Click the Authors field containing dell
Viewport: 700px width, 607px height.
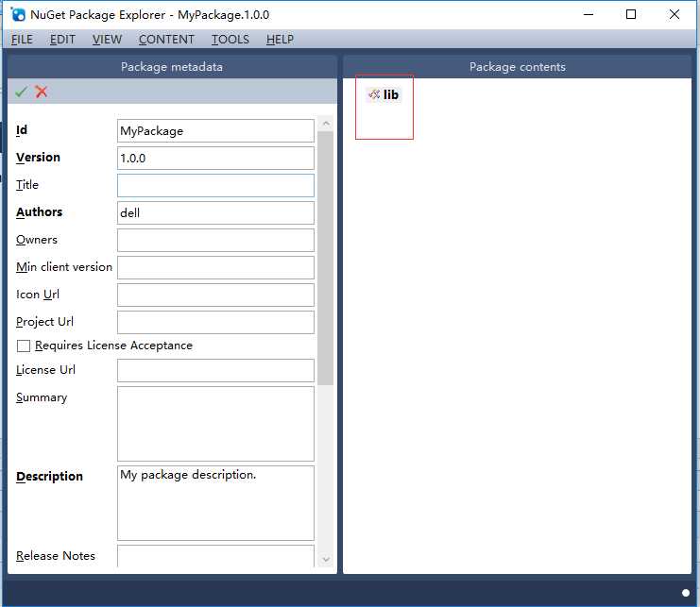tap(215, 212)
